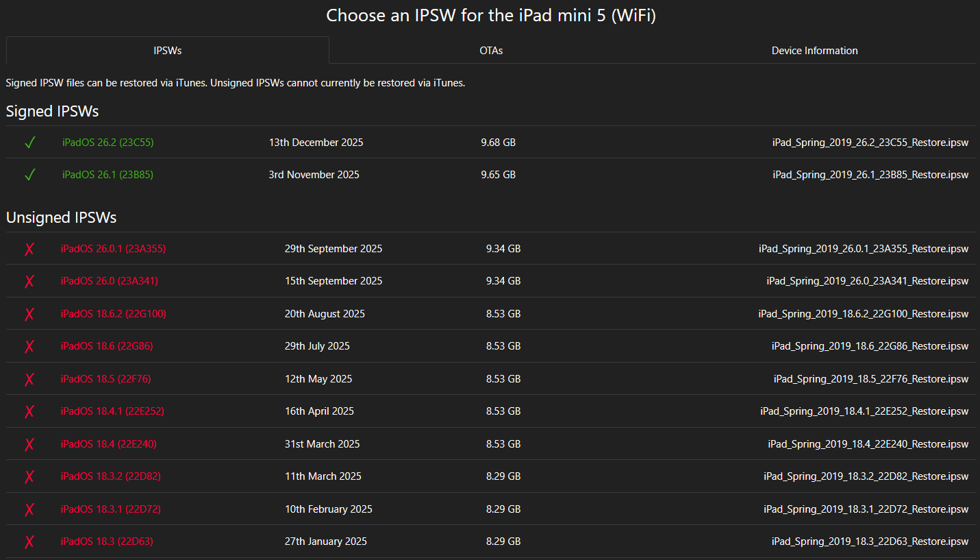Click filename iPad_Spring_2019_18.5_22F76_Restore.ipsw

coord(871,379)
